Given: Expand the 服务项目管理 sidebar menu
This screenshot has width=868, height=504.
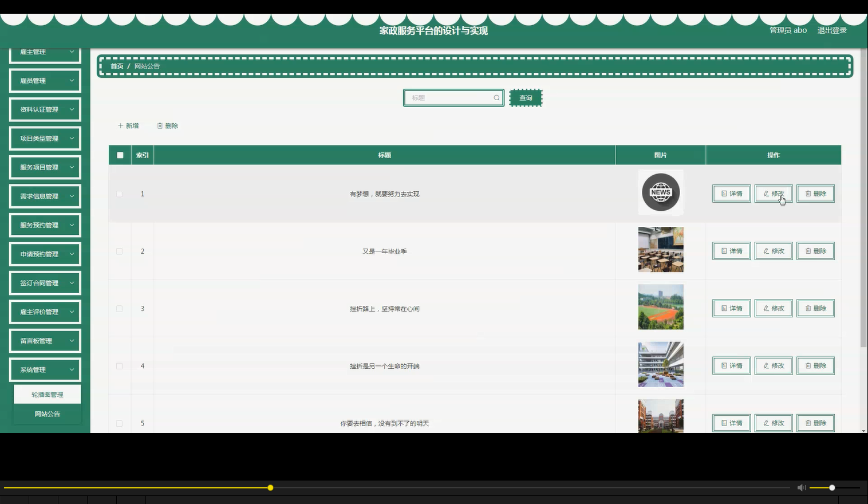Looking at the screenshot, I should pyautogui.click(x=45, y=167).
